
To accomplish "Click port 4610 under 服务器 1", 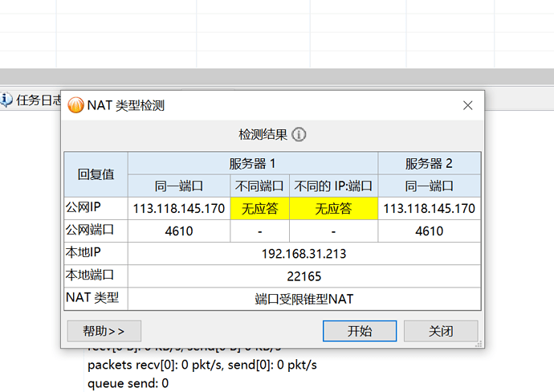I will coord(179,231).
